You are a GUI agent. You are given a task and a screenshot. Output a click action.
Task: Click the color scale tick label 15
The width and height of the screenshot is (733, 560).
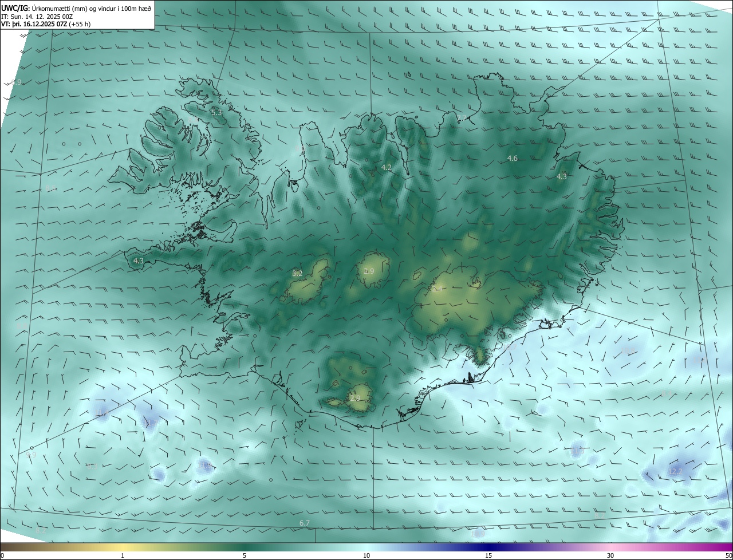tap(488, 555)
